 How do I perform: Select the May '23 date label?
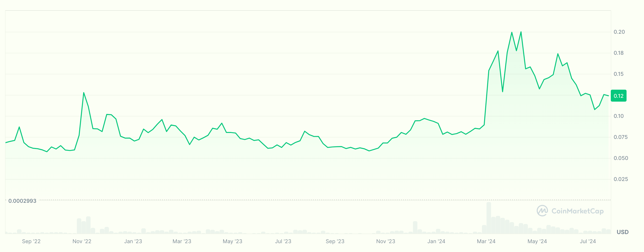[x=233, y=241]
